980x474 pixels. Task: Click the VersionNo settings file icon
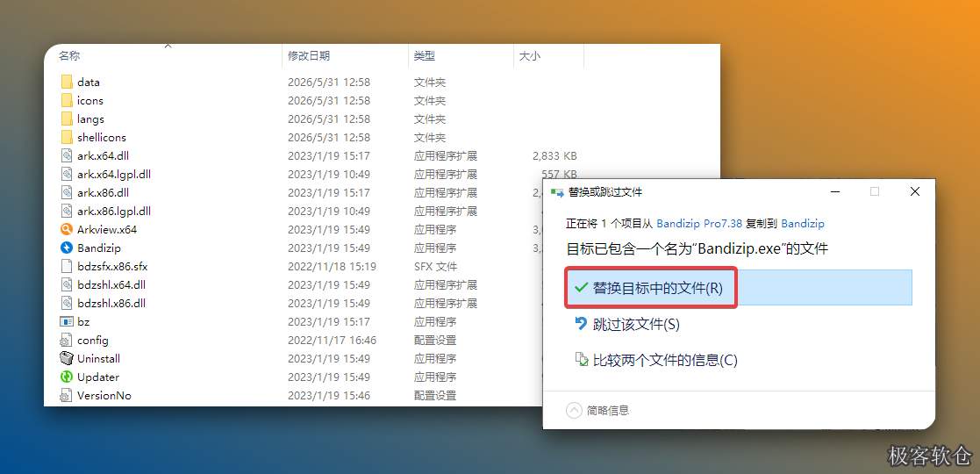(x=67, y=395)
